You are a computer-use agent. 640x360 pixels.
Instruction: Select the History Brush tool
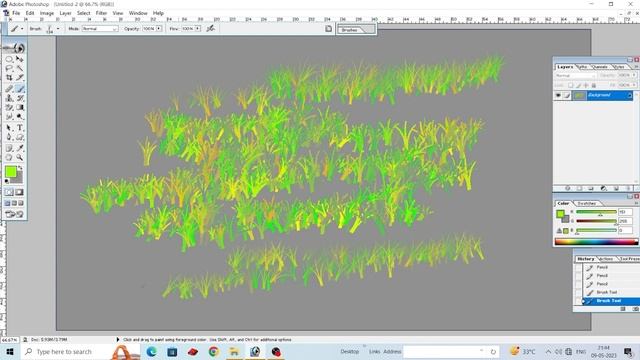20,98
